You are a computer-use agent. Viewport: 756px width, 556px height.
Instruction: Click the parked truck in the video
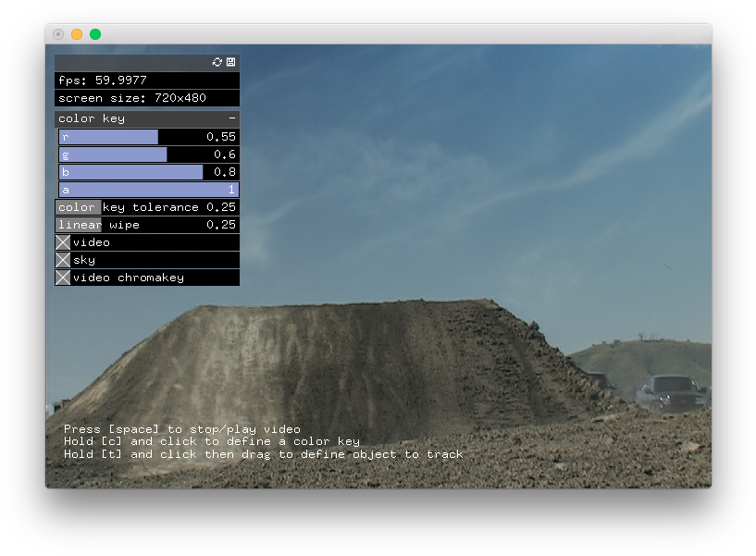671,391
